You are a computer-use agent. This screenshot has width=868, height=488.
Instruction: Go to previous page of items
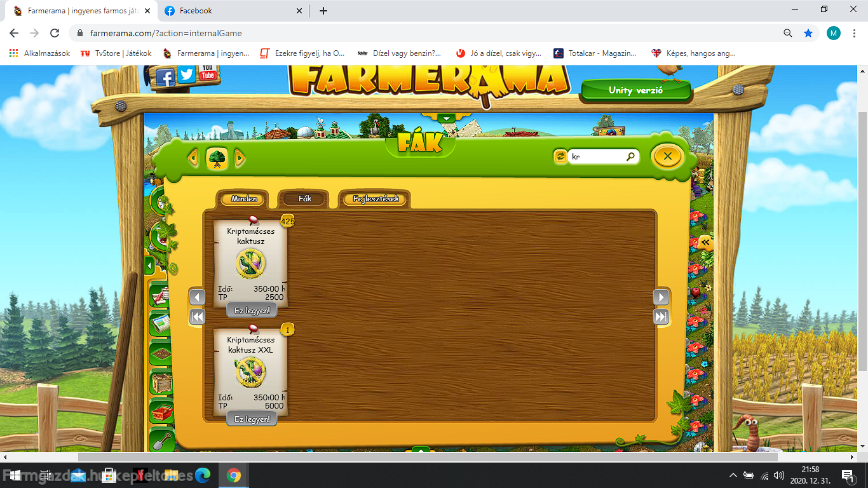(198, 297)
